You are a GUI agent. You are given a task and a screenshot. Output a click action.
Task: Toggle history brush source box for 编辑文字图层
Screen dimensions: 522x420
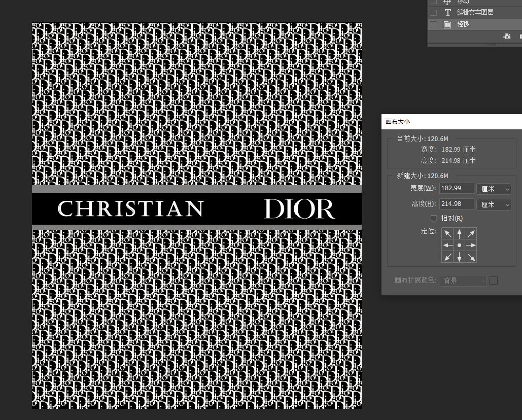click(x=433, y=13)
